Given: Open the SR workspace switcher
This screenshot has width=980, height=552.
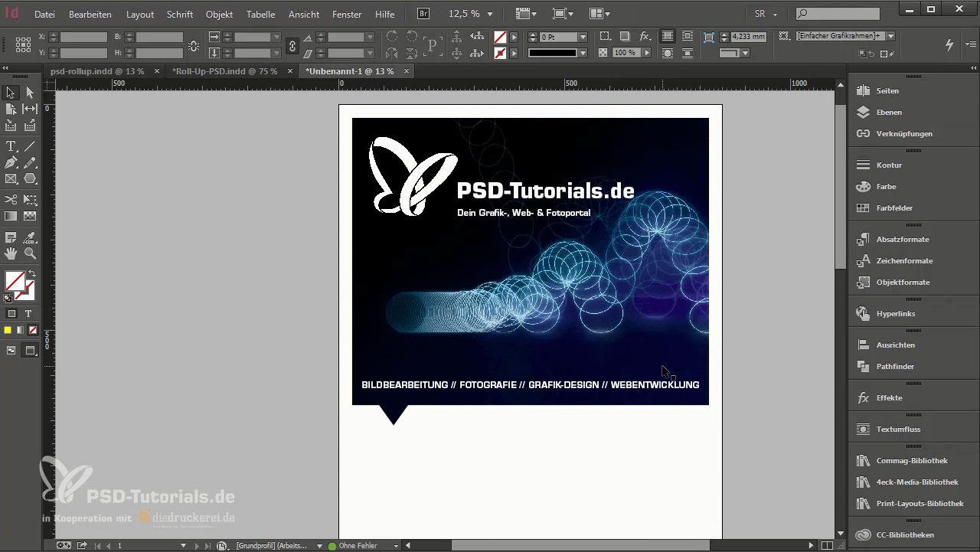Looking at the screenshot, I should pos(766,15).
